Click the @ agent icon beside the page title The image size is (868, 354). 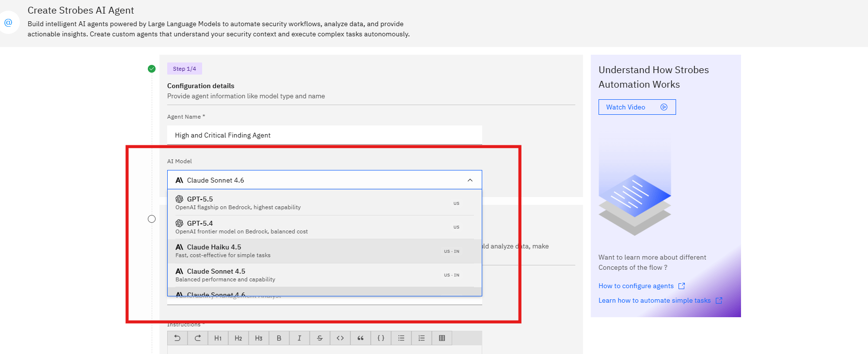[x=8, y=22]
